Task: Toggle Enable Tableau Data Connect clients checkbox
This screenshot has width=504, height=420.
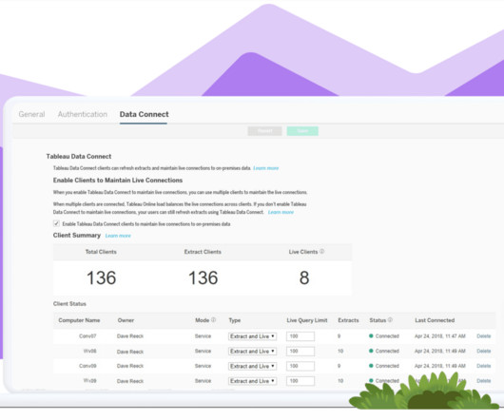Action: [x=56, y=223]
